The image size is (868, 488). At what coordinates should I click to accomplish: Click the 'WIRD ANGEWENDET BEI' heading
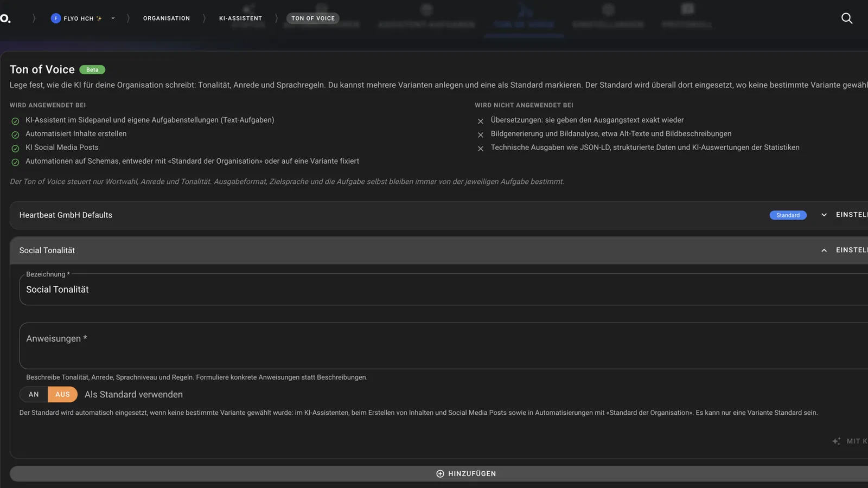point(48,105)
